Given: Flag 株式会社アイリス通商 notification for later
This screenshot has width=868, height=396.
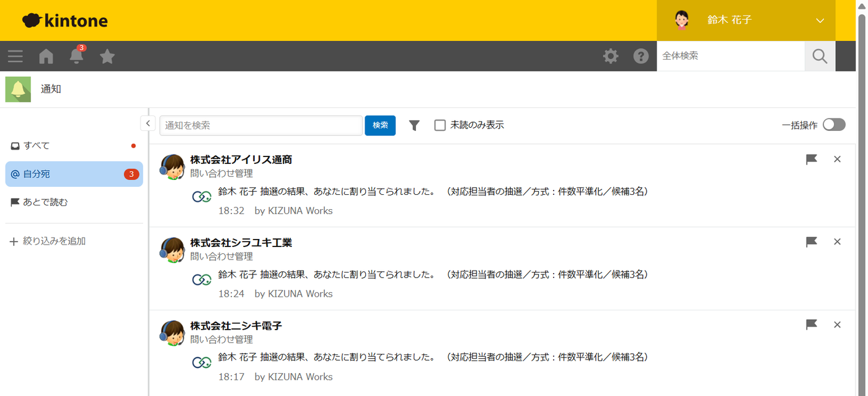Looking at the screenshot, I should pos(811,160).
